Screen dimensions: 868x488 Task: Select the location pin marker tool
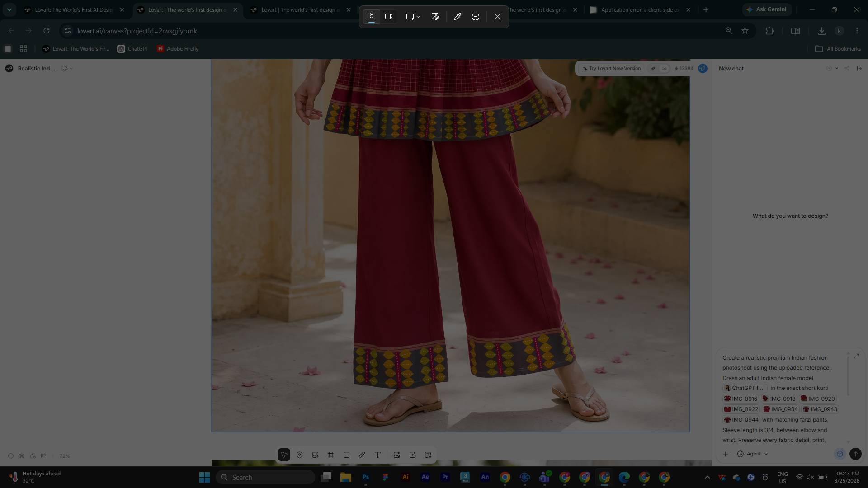pyautogui.click(x=299, y=455)
